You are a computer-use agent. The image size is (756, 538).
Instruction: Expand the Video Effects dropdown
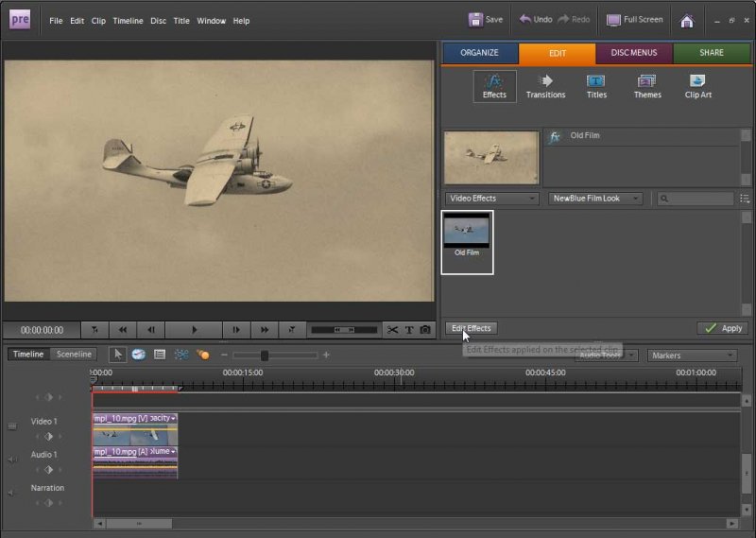pos(491,199)
